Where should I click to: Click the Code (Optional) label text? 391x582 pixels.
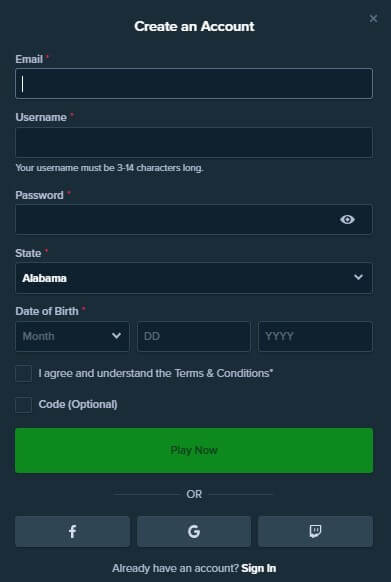(x=78, y=405)
